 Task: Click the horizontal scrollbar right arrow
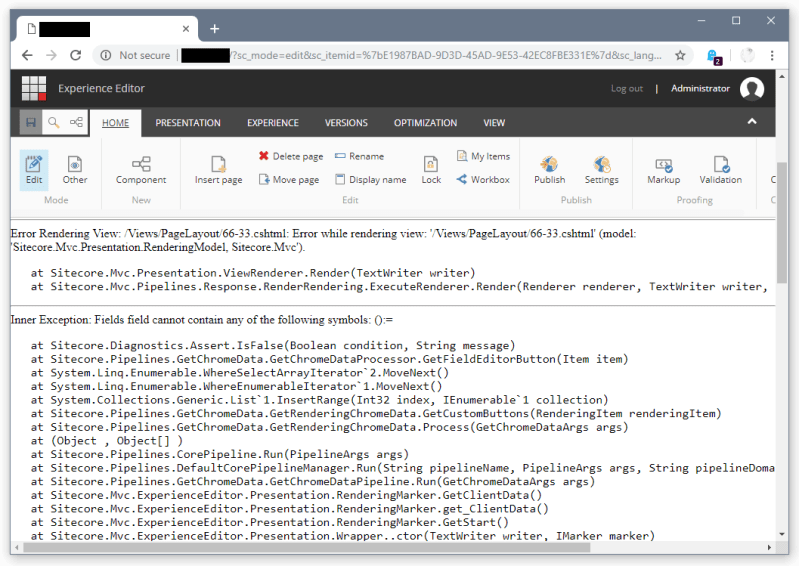pyautogui.click(x=769, y=548)
